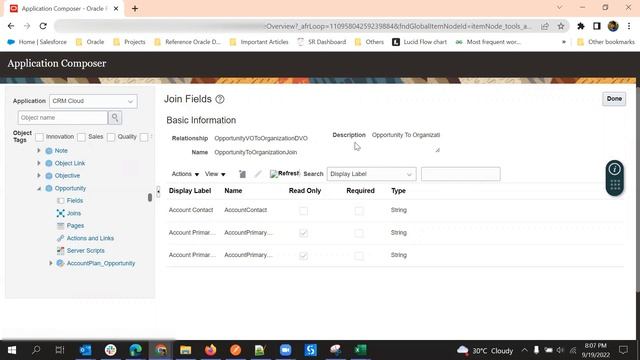Image resolution: width=640 pixels, height=360 pixels.
Task: Expand the AccountPlan_Opportunity node
Action: [x=51, y=263]
